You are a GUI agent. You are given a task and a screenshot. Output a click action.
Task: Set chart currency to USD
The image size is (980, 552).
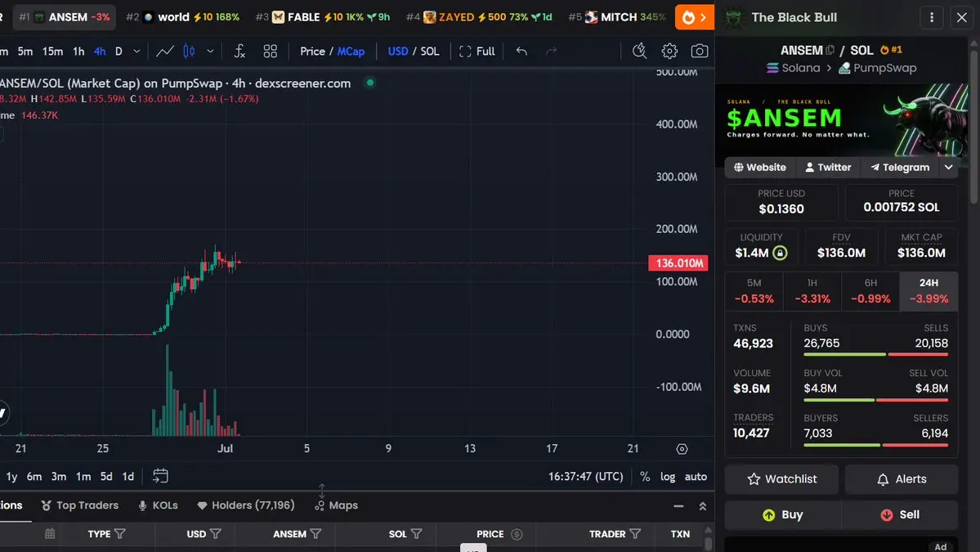(x=397, y=52)
